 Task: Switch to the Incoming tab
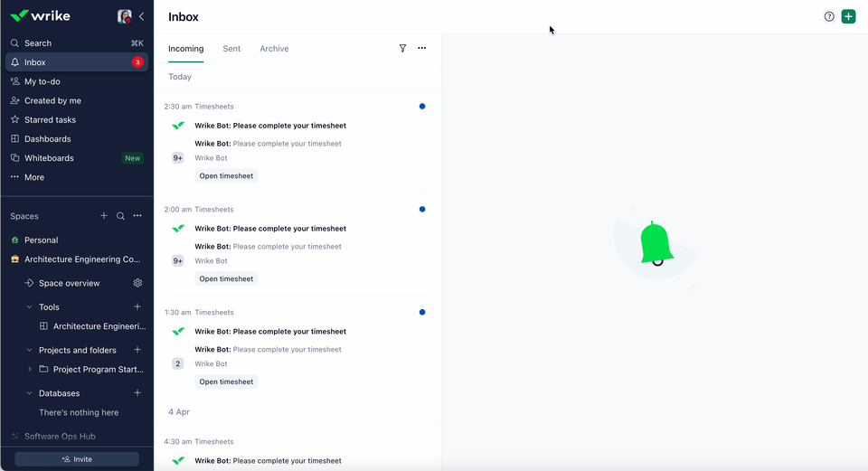(x=186, y=49)
